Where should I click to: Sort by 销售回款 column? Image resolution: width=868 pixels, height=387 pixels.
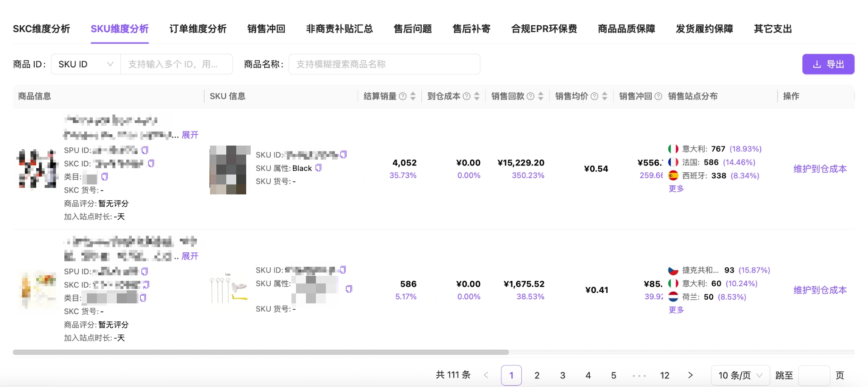coord(540,96)
